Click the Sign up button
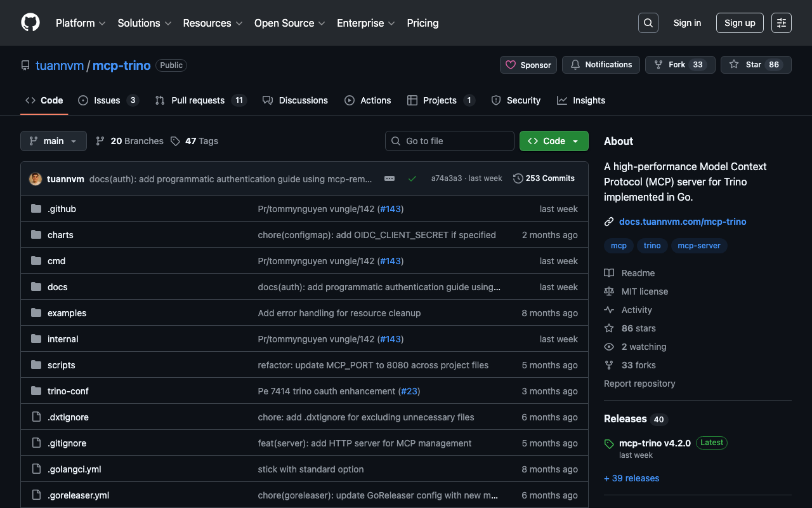This screenshot has width=812, height=508. (x=739, y=23)
